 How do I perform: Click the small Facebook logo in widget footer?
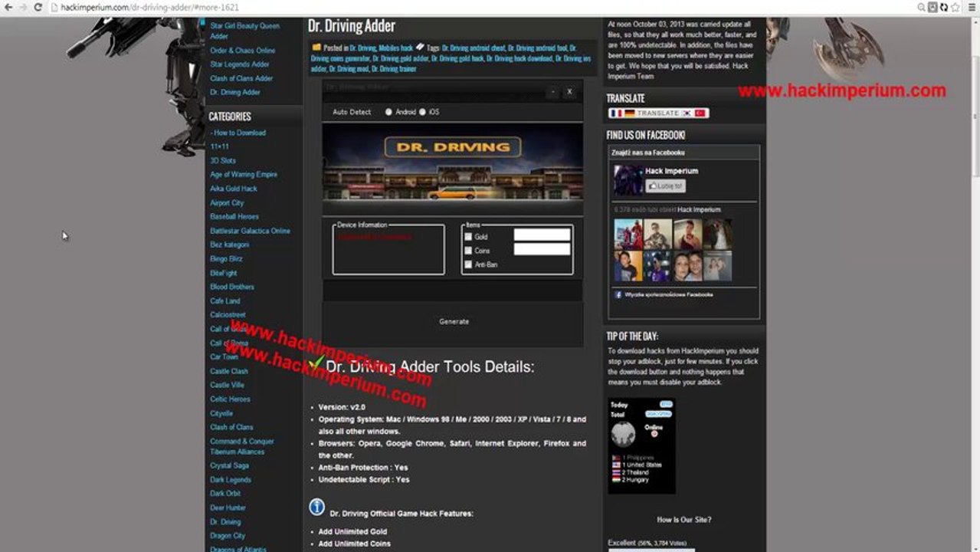pyautogui.click(x=618, y=294)
